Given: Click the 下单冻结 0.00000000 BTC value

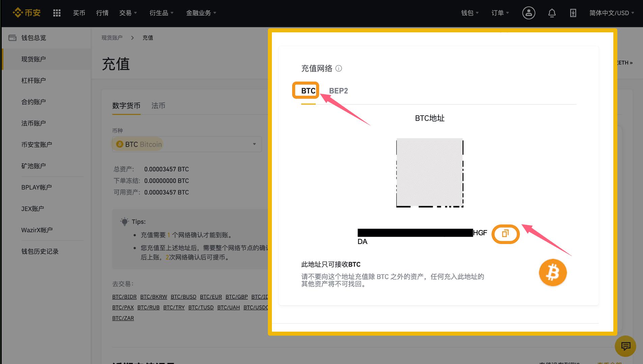Looking at the screenshot, I should (167, 181).
